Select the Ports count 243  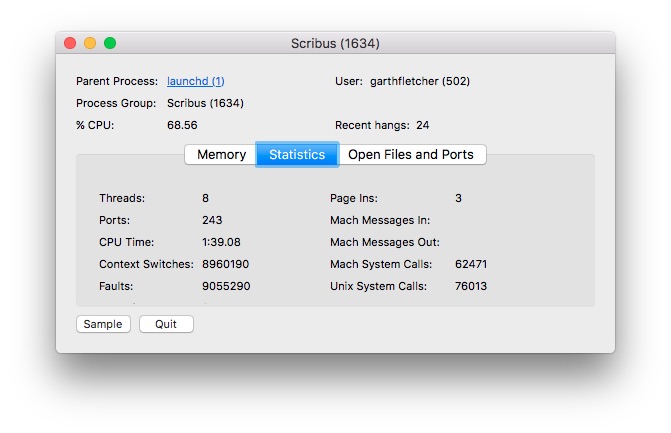pos(212,220)
